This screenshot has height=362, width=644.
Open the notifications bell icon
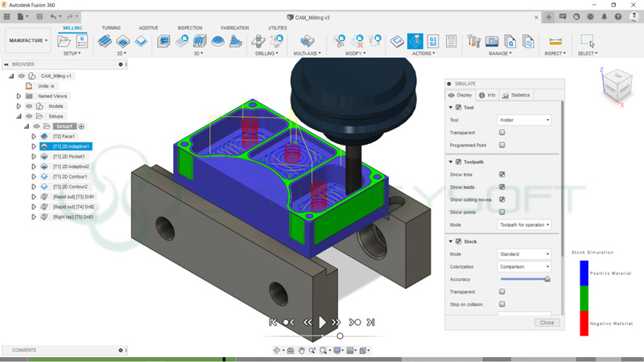click(x=605, y=17)
